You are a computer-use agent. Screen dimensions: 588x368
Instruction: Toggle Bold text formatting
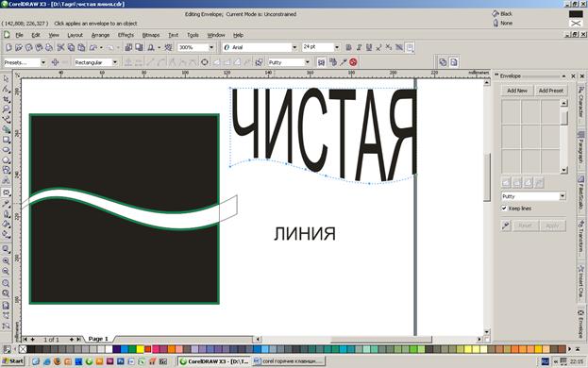coord(349,47)
